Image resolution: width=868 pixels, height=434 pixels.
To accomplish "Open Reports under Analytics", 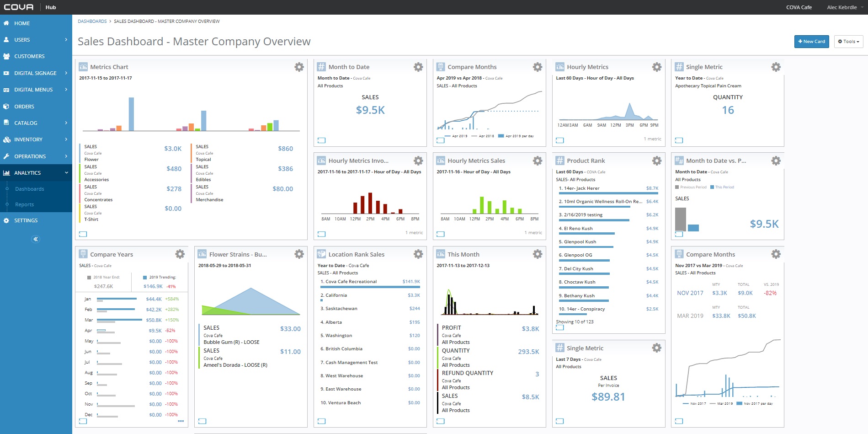I will [24, 204].
